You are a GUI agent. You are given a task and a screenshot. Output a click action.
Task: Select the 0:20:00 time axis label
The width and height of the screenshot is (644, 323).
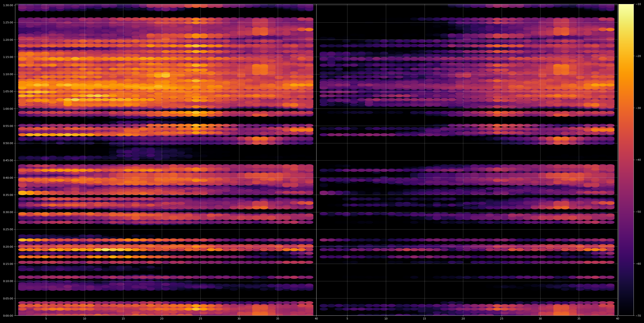click(x=8, y=246)
